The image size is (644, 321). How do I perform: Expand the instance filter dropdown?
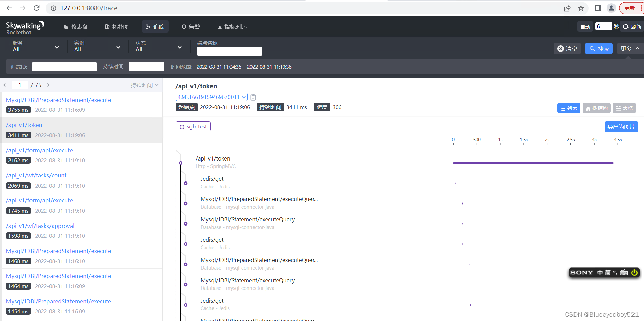(x=97, y=46)
